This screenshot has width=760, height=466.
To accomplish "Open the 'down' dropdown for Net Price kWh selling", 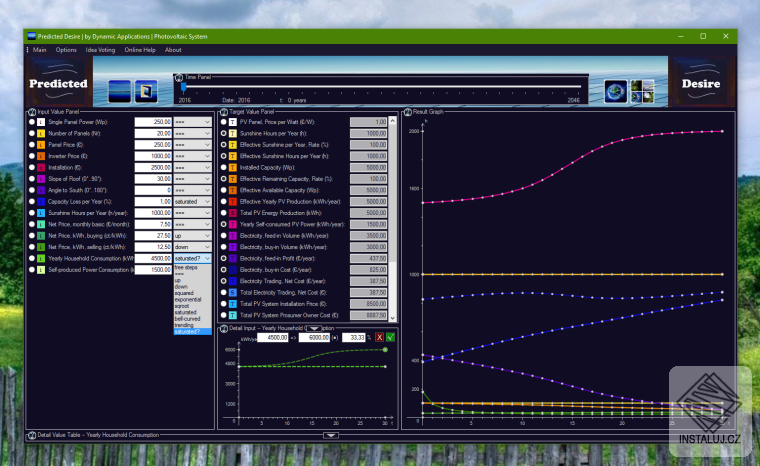I will (x=192, y=247).
